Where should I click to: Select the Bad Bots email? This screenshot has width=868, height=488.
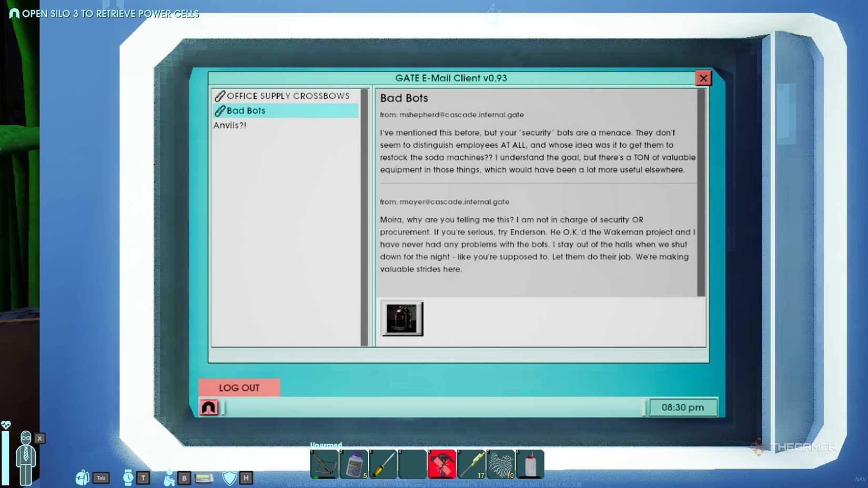(246, 110)
